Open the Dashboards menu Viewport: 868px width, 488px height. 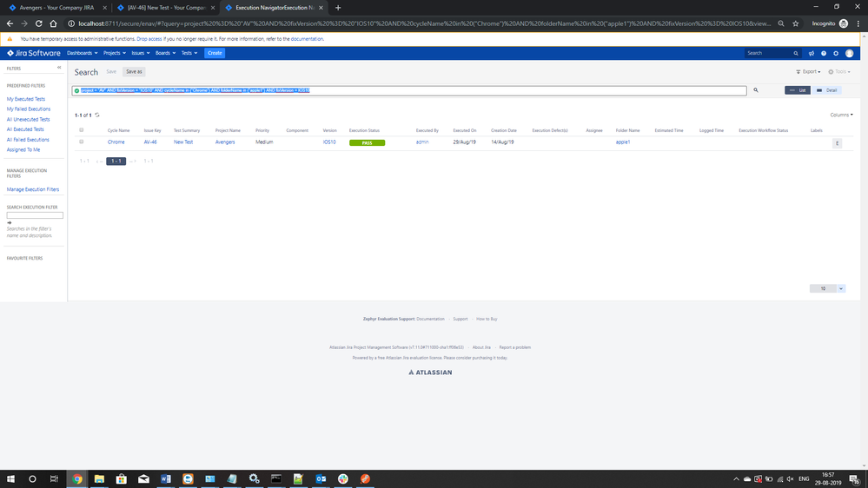pos(82,53)
